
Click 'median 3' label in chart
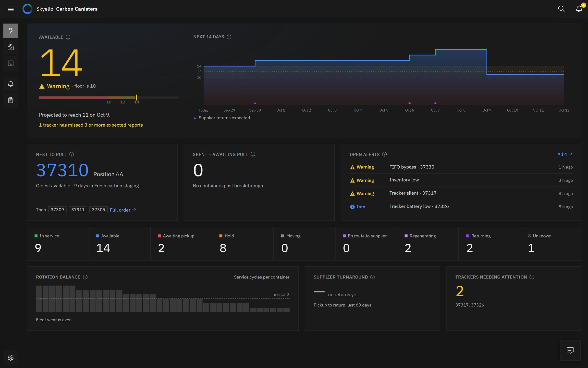click(282, 294)
